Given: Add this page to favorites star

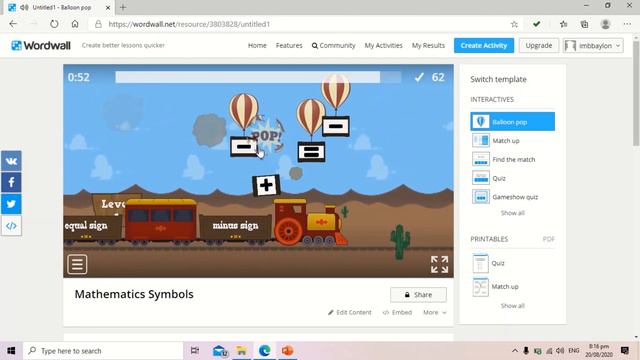Looking at the screenshot, I should click(x=514, y=24).
